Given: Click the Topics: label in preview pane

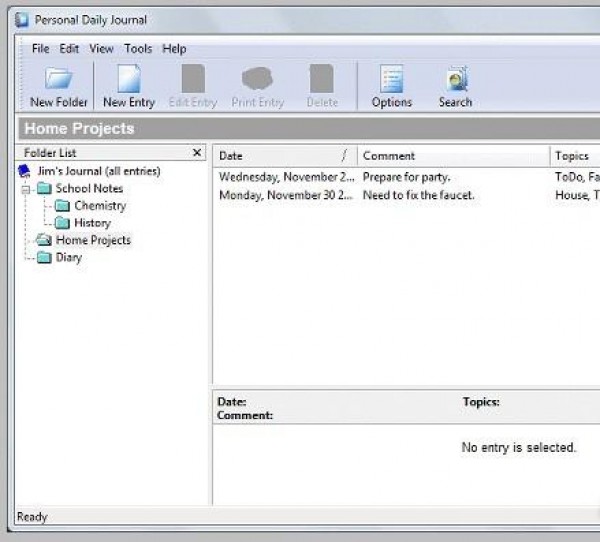Looking at the screenshot, I should 481,402.
